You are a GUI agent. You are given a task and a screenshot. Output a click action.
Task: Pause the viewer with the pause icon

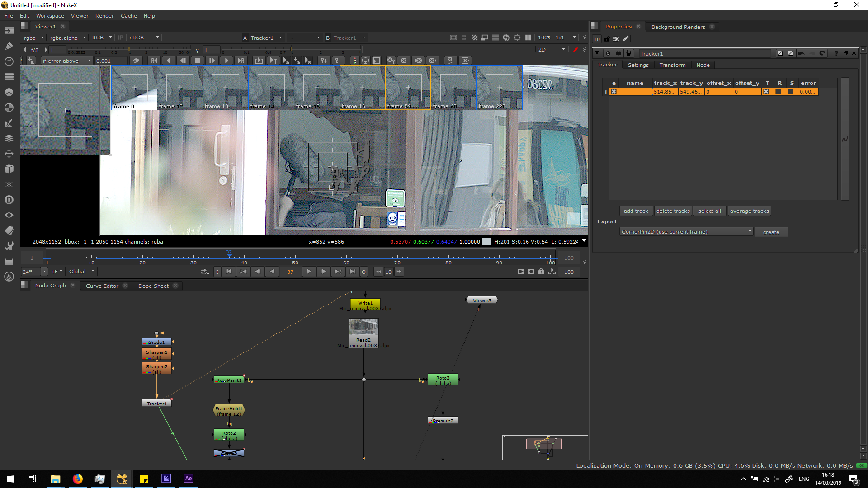(528, 38)
